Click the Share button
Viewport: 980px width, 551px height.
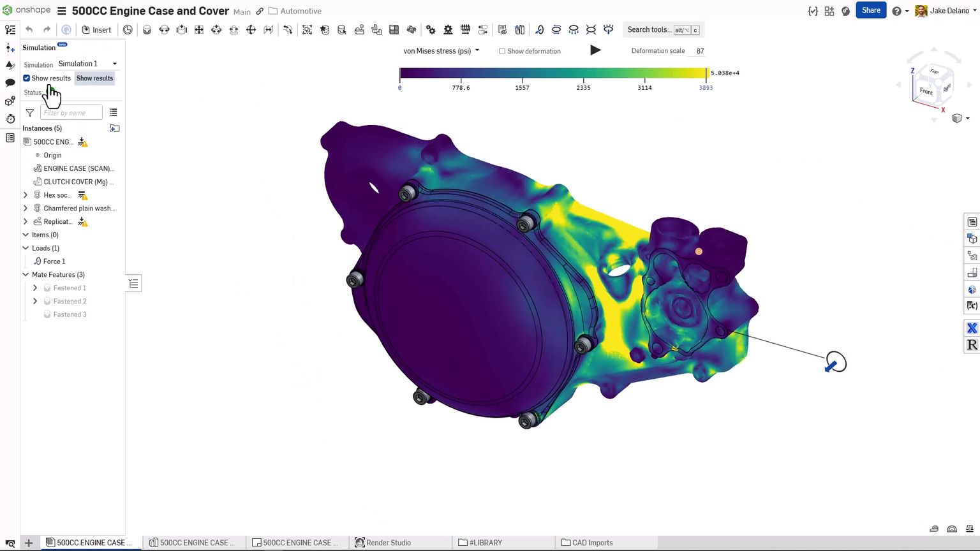point(870,10)
